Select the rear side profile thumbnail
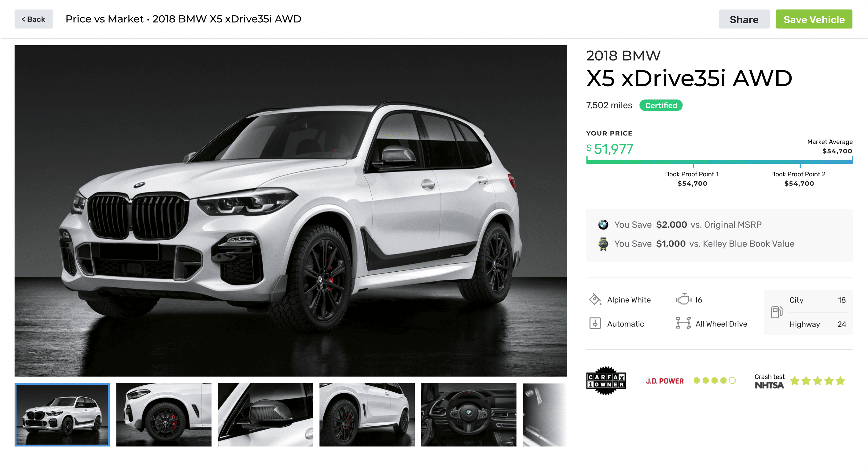The image size is (868, 470). 367,415
